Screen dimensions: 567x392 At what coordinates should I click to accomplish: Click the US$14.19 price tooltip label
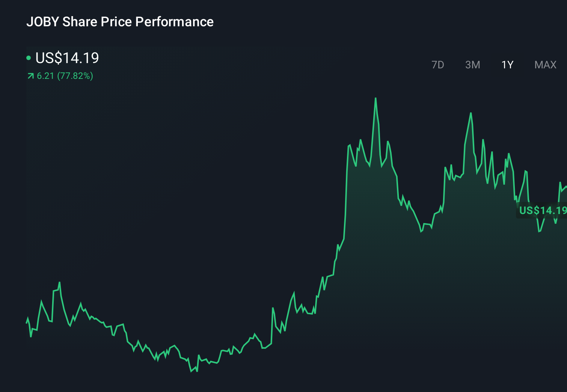pyautogui.click(x=542, y=211)
